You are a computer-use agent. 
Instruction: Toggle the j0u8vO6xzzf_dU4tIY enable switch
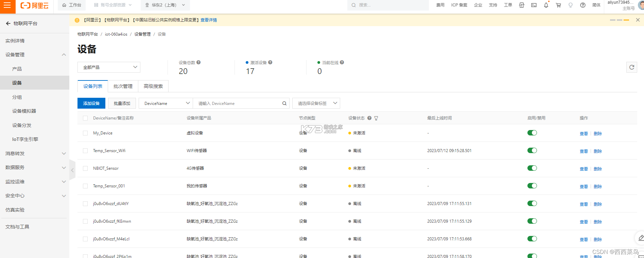pos(532,203)
